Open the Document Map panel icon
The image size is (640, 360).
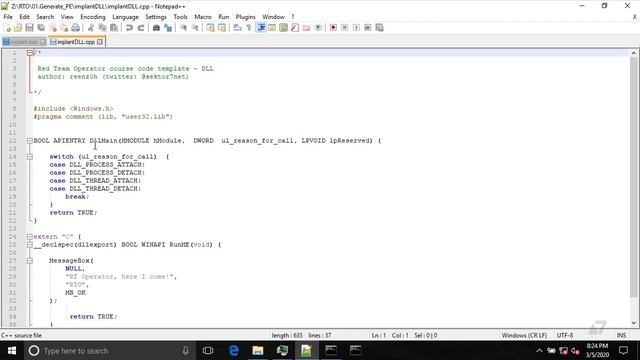tap(283, 28)
